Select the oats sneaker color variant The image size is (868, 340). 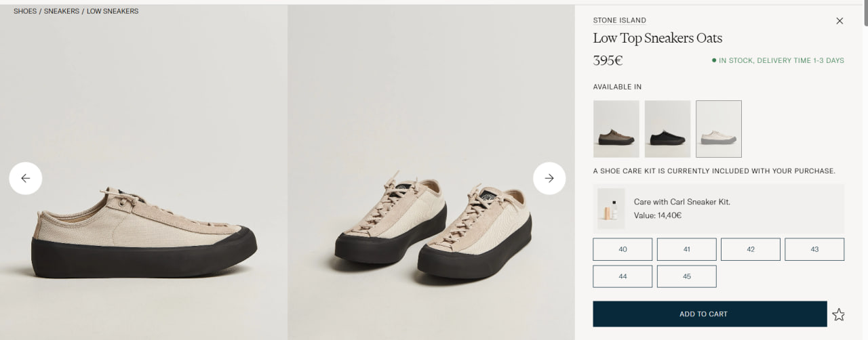[719, 129]
